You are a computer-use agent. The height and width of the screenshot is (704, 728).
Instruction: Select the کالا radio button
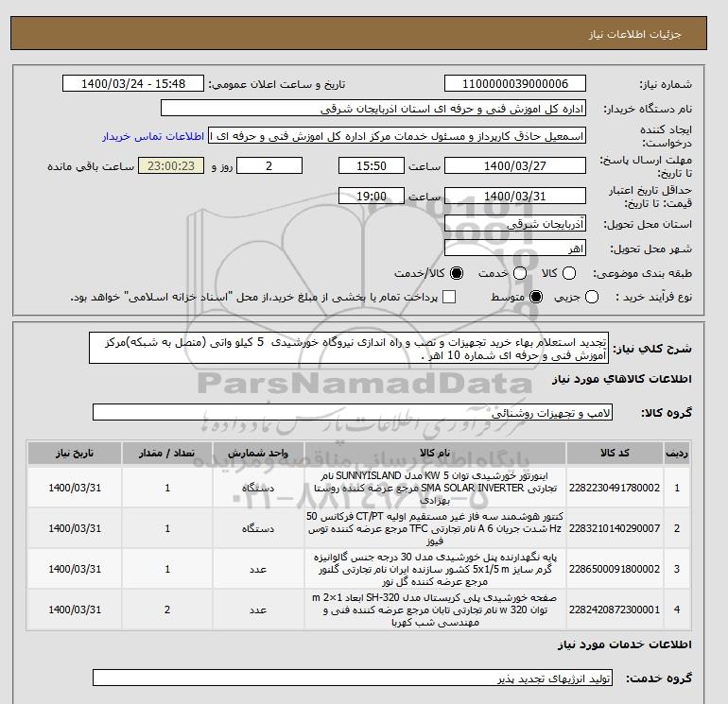pos(569,273)
